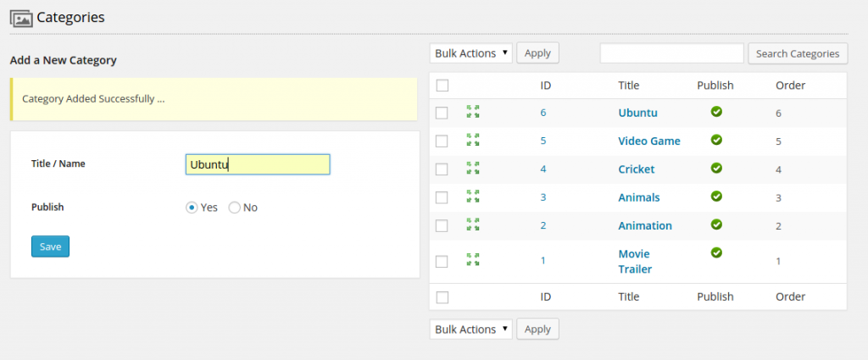Click the drag-reorder icon in Cricket row
The width and height of the screenshot is (868, 360).
tap(473, 168)
